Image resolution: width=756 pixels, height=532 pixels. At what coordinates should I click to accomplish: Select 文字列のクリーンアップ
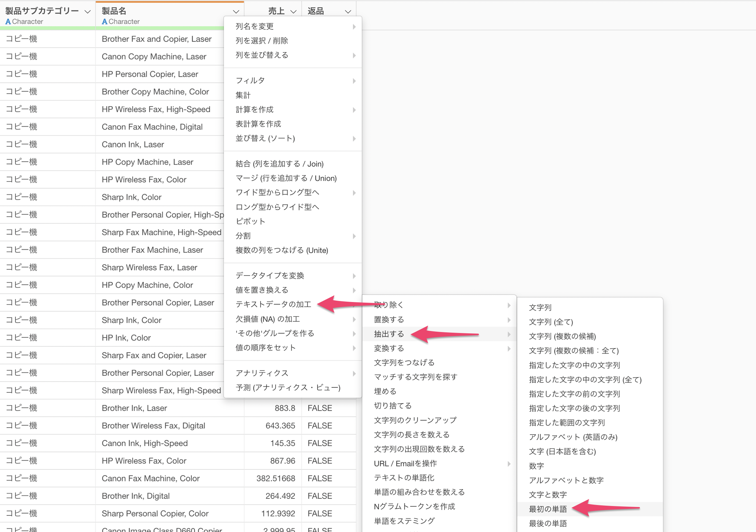439,420
